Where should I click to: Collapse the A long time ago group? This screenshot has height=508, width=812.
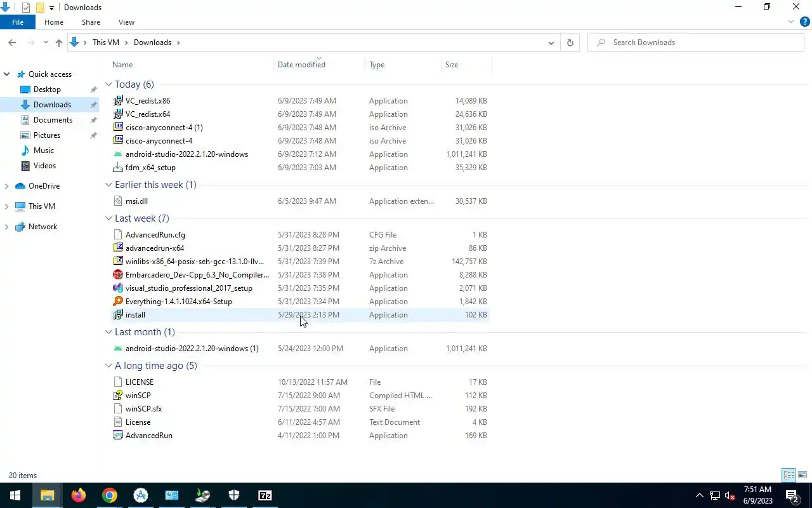pos(108,366)
